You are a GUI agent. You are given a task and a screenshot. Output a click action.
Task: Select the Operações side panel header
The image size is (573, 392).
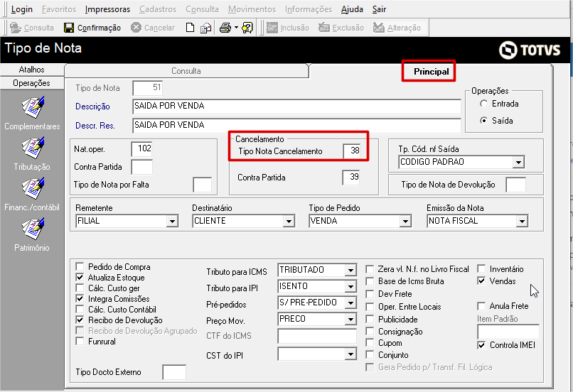coord(32,83)
